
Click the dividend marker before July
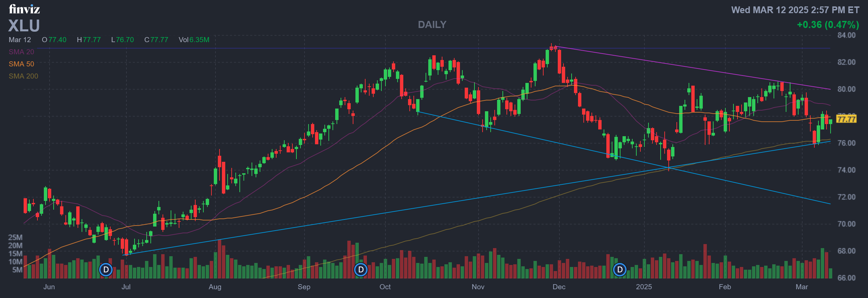tap(106, 270)
